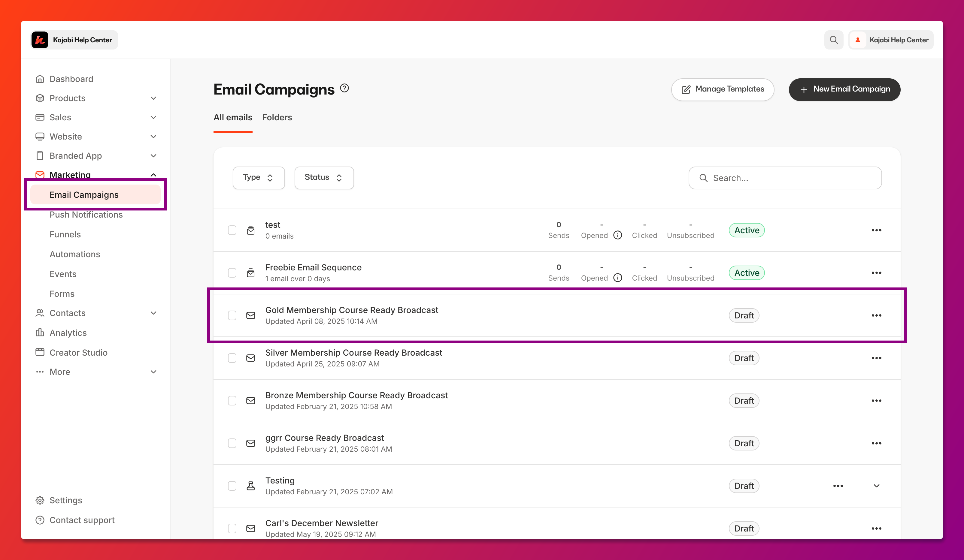Open Push Notifications in the sidebar
Screen dimensions: 964x560
coord(86,215)
